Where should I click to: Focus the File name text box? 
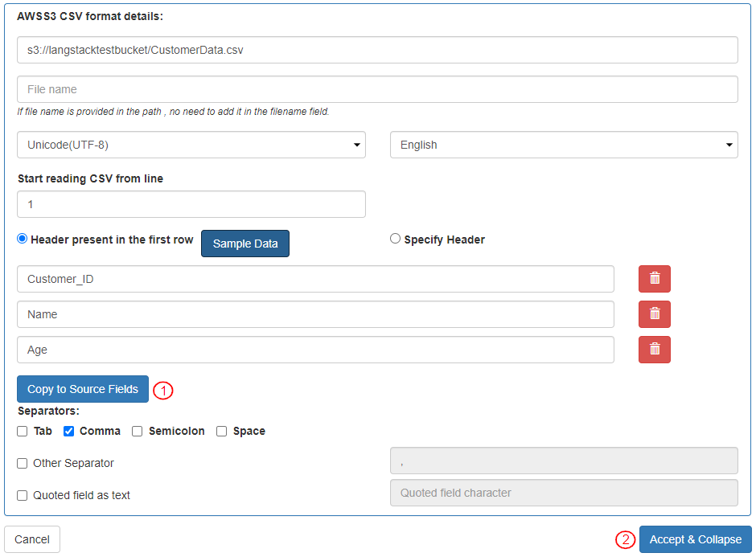[x=377, y=89]
